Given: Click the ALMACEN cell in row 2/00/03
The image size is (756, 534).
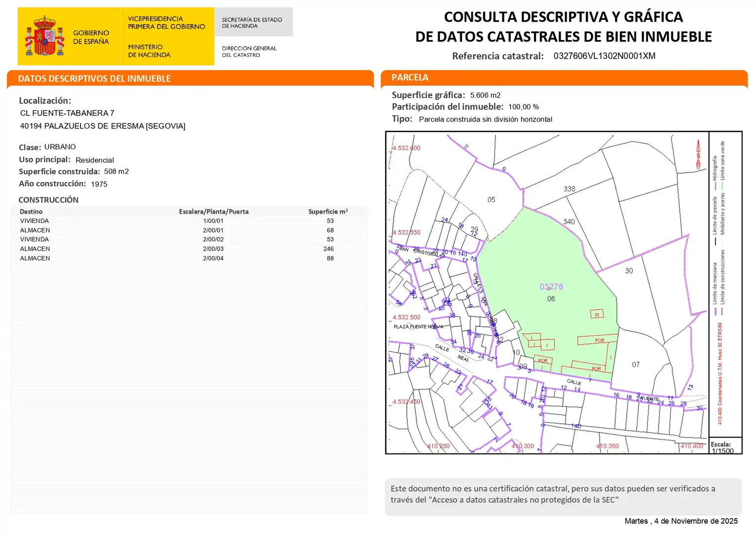Looking at the screenshot, I should (x=35, y=249).
